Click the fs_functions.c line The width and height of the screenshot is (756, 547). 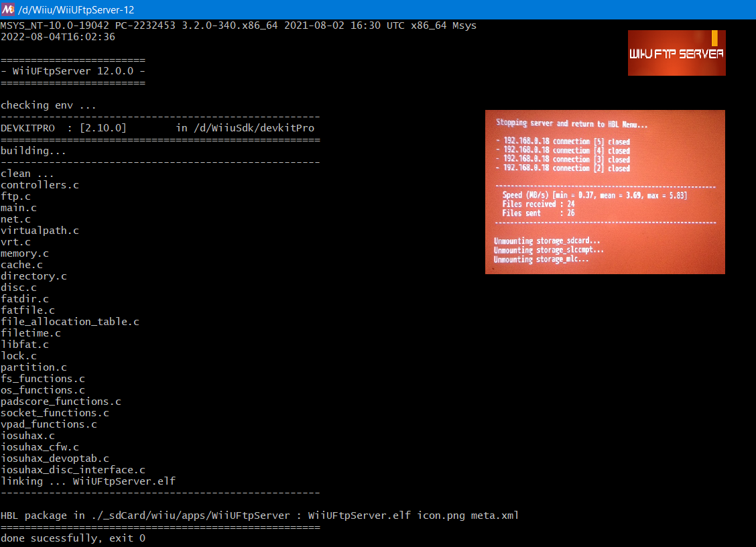43,379
